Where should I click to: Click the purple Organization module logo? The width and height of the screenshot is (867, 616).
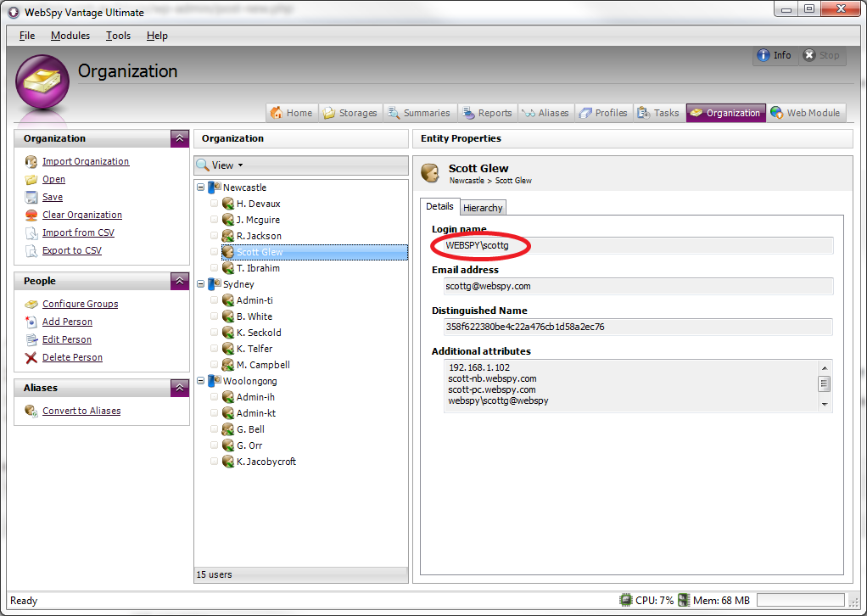(x=42, y=81)
